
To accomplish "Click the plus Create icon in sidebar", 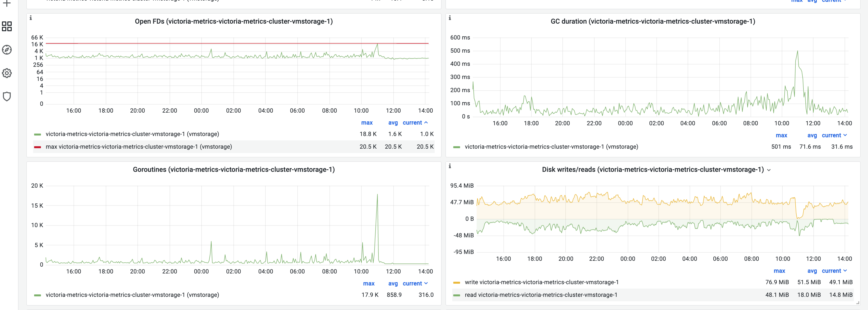I will pyautogui.click(x=7, y=3).
